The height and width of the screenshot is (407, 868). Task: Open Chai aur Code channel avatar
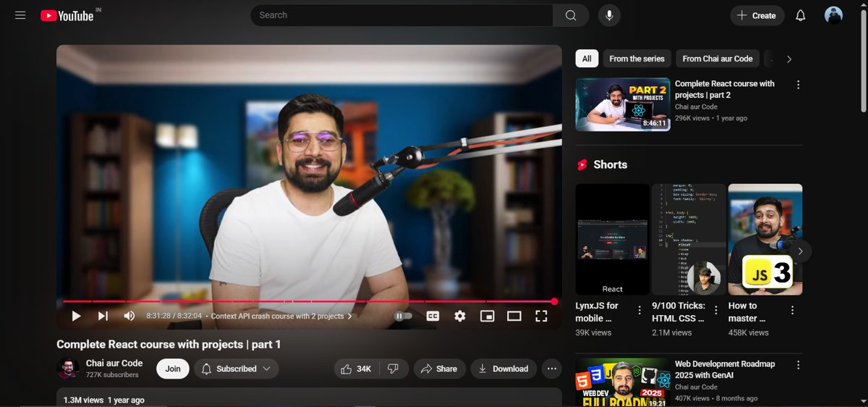tap(68, 369)
